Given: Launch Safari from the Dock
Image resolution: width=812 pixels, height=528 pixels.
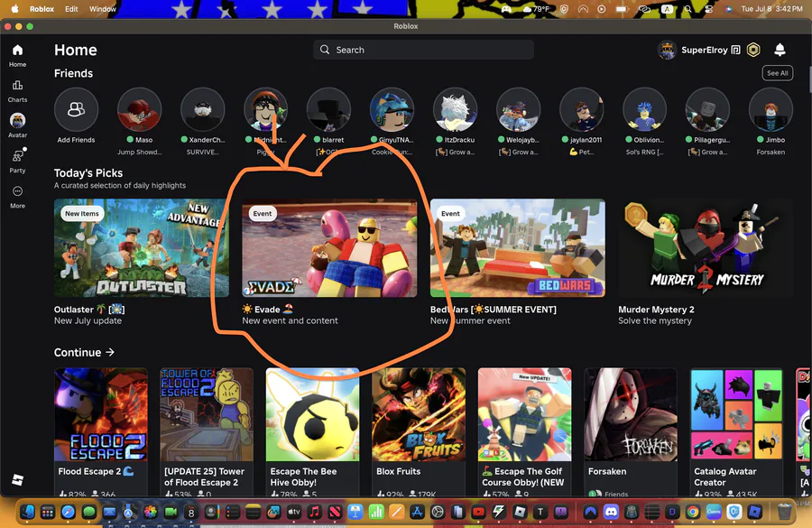Looking at the screenshot, I should 69,512.
